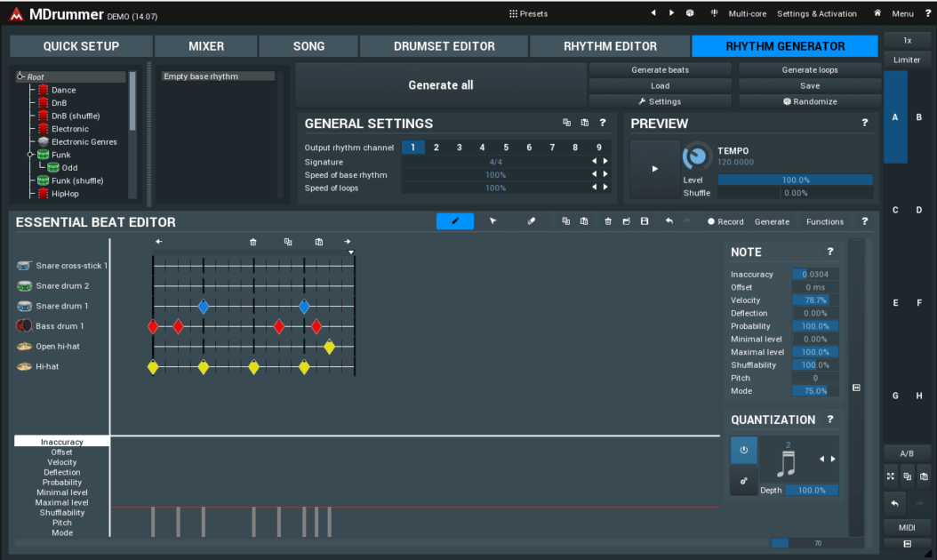
Task: Click the quantization settings gear icon
Action: [x=743, y=481]
